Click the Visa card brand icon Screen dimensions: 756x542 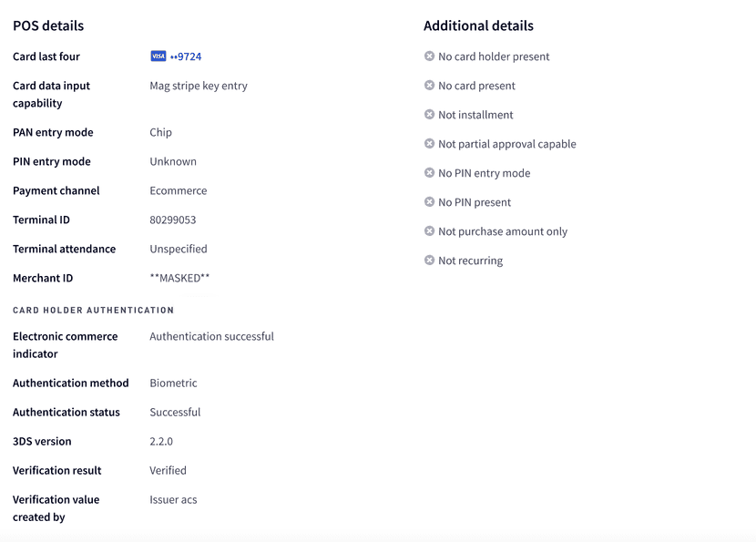click(x=157, y=56)
